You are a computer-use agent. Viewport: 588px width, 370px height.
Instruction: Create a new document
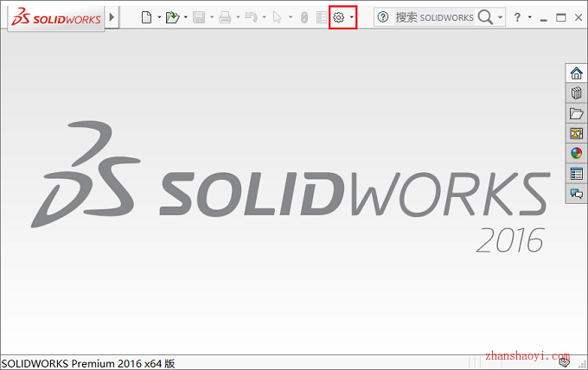pos(147,17)
